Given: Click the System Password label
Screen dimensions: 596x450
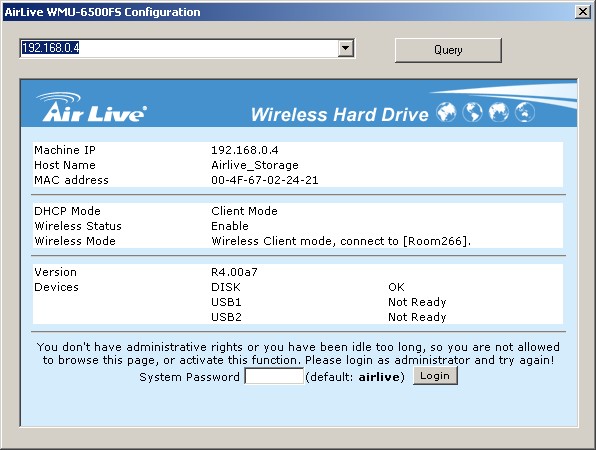Looking at the screenshot, I should coord(189,377).
